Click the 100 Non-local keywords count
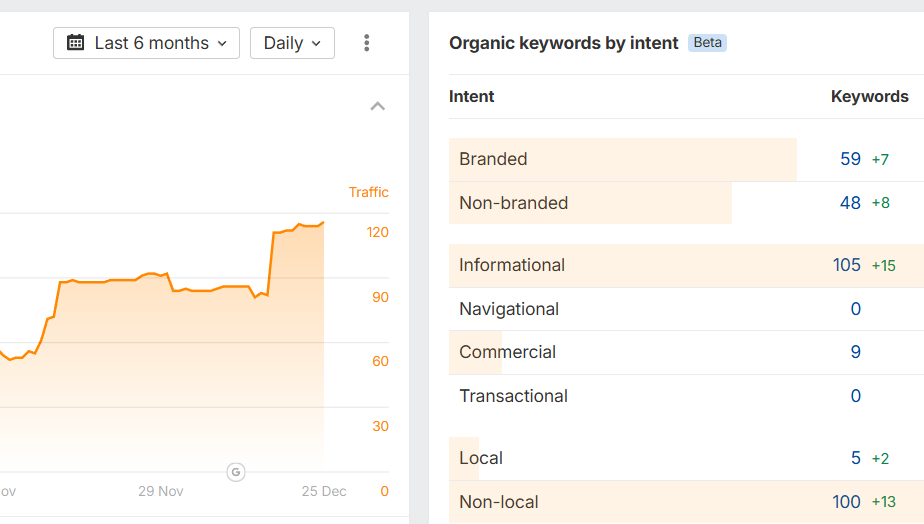 tap(846, 502)
